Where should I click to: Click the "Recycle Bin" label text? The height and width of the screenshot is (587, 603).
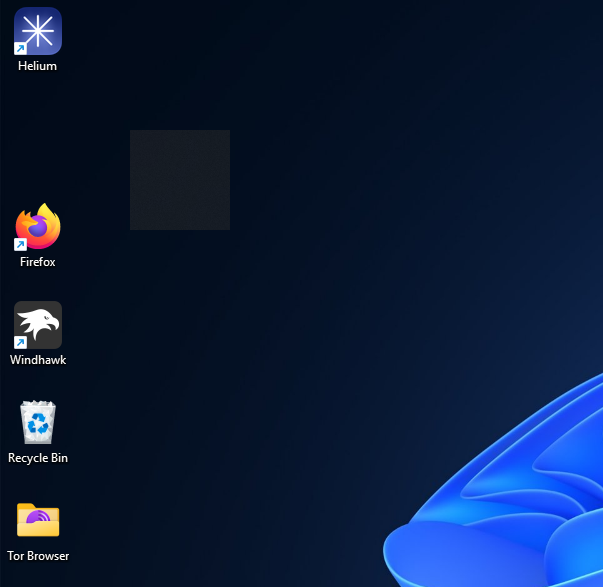[38, 458]
